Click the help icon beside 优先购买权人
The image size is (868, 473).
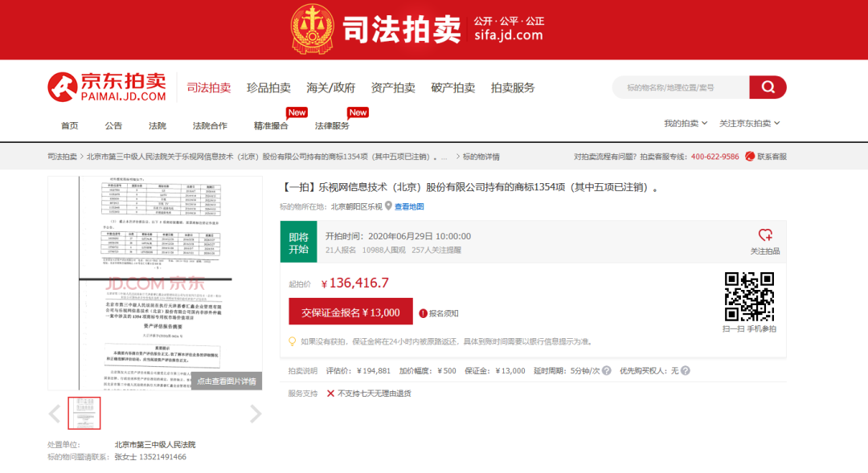point(686,371)
